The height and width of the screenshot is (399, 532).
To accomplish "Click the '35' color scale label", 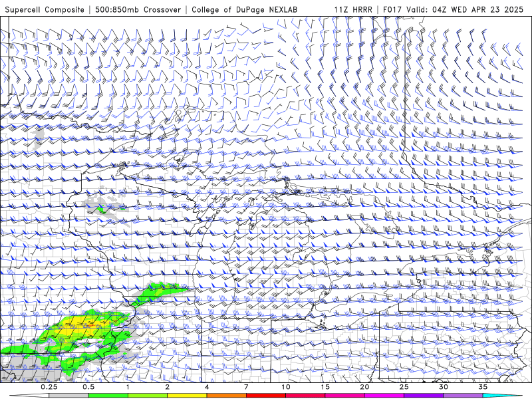I will 483,387.
